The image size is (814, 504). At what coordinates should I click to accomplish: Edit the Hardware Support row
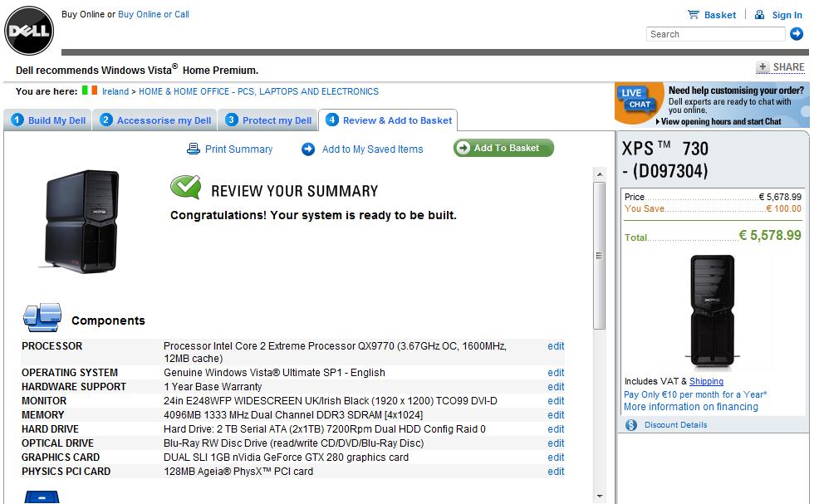pos(556,387)
